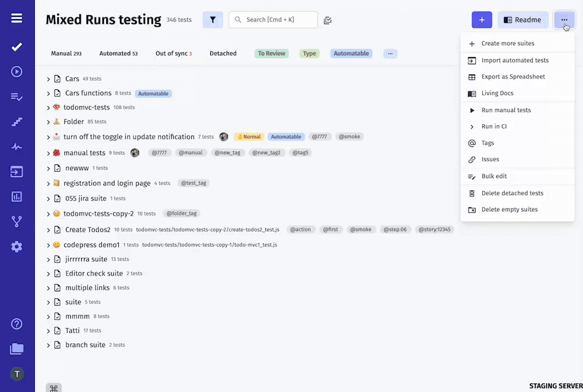
Task: Switch to the Automated tab
Action: (x=119, y=53)
